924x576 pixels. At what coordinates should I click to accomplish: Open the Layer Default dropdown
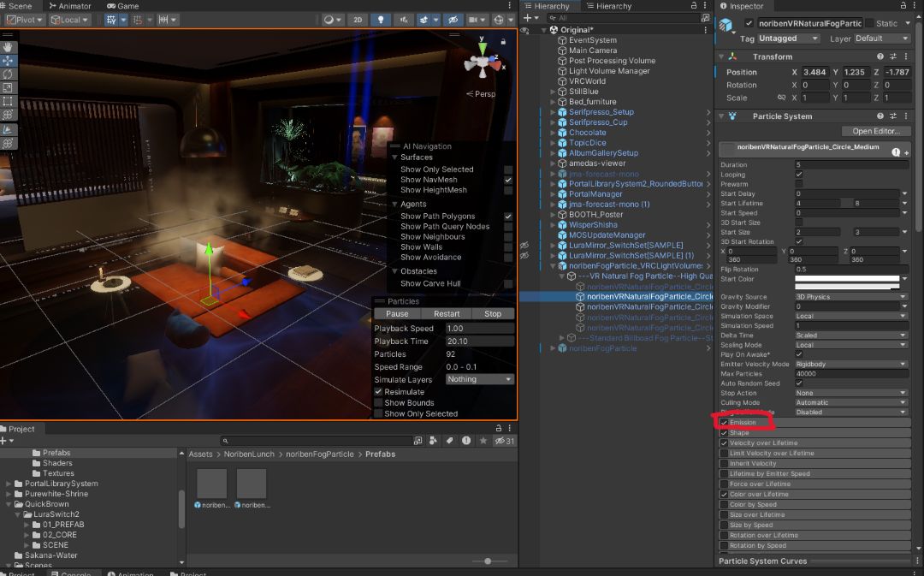pyautogui.click(x=882, y=39)
